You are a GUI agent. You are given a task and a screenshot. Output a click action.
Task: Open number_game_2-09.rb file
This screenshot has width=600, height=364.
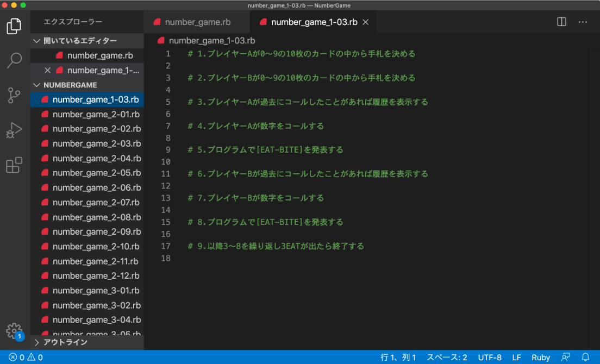(87, 231)
